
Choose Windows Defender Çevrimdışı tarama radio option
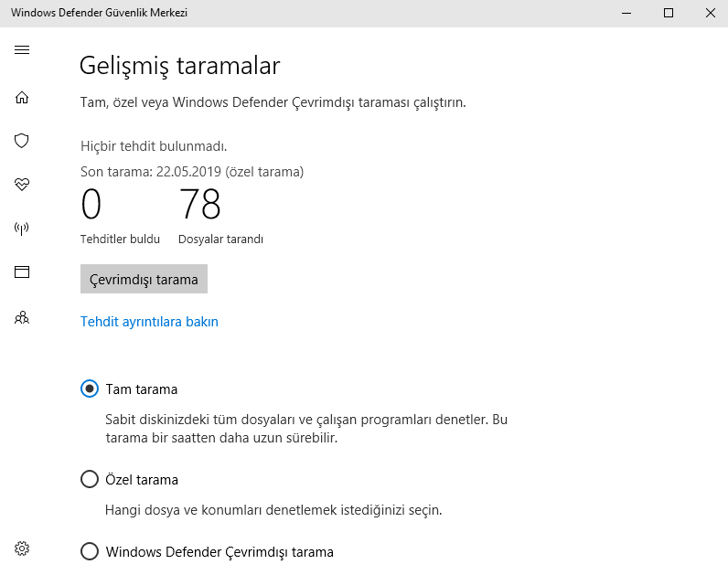tap(90, 551)
